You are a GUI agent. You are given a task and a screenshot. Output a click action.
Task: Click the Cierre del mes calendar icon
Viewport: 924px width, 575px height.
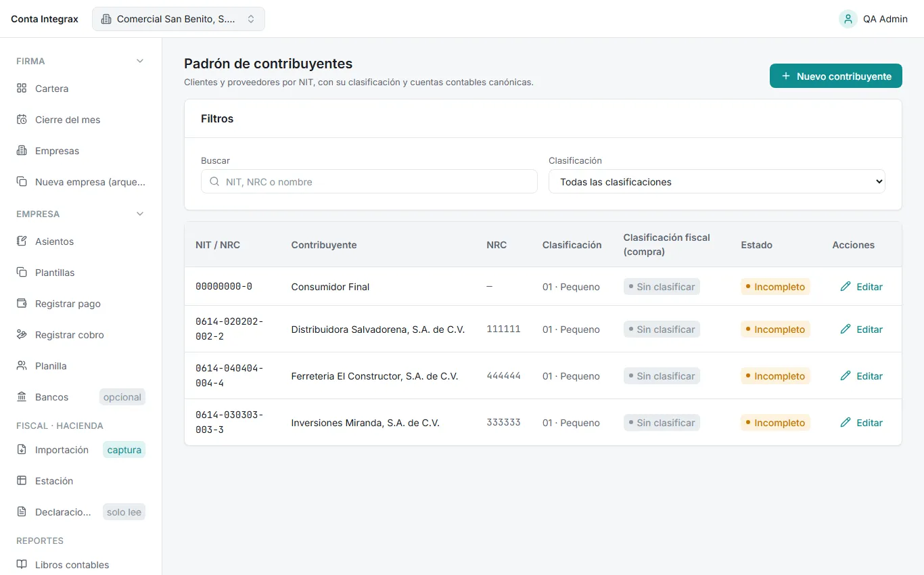point(22,120)
